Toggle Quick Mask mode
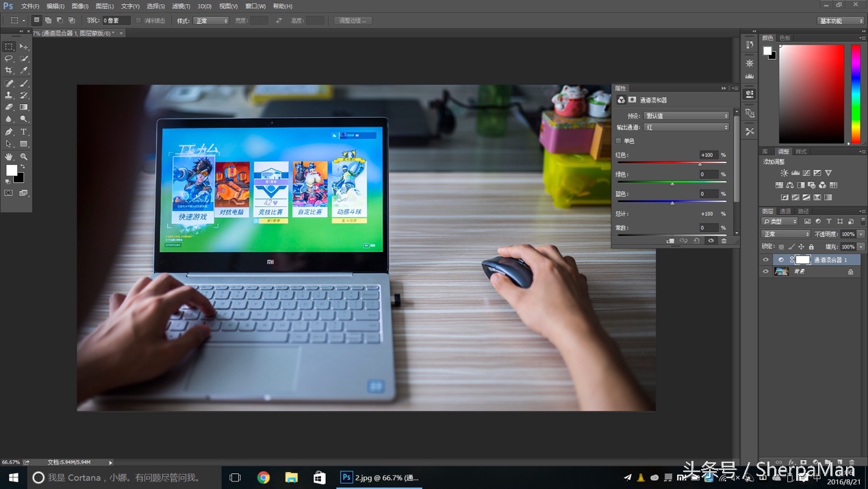 pyautogui.click(x=9, y=193)
